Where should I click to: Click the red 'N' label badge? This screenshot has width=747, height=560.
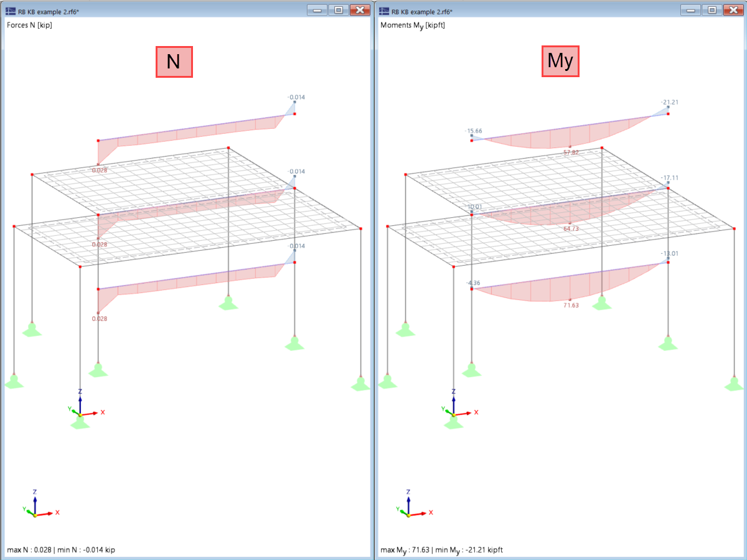pos(174,62)
